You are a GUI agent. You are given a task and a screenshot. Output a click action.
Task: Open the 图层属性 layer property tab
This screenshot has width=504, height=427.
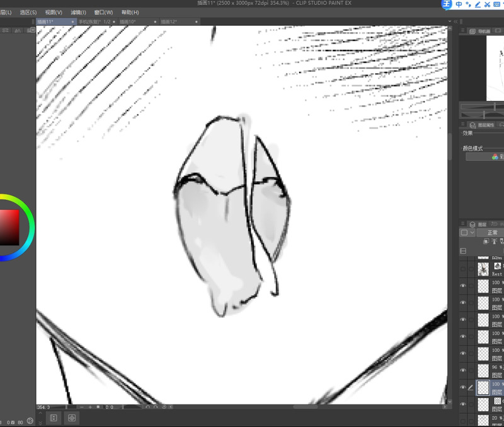[x=481, y=125]
